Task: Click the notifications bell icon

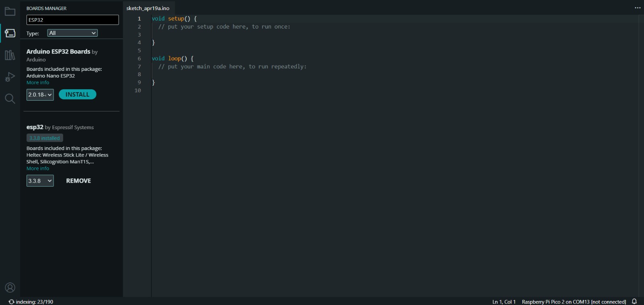Action: (x=634, y=301)
